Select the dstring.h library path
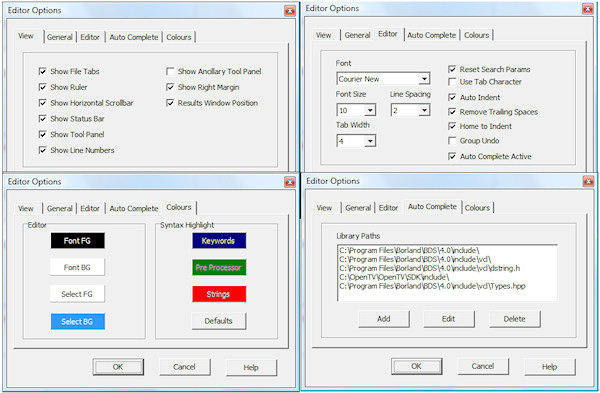Screen dimensions: 600x393 (x=430, y=268)
